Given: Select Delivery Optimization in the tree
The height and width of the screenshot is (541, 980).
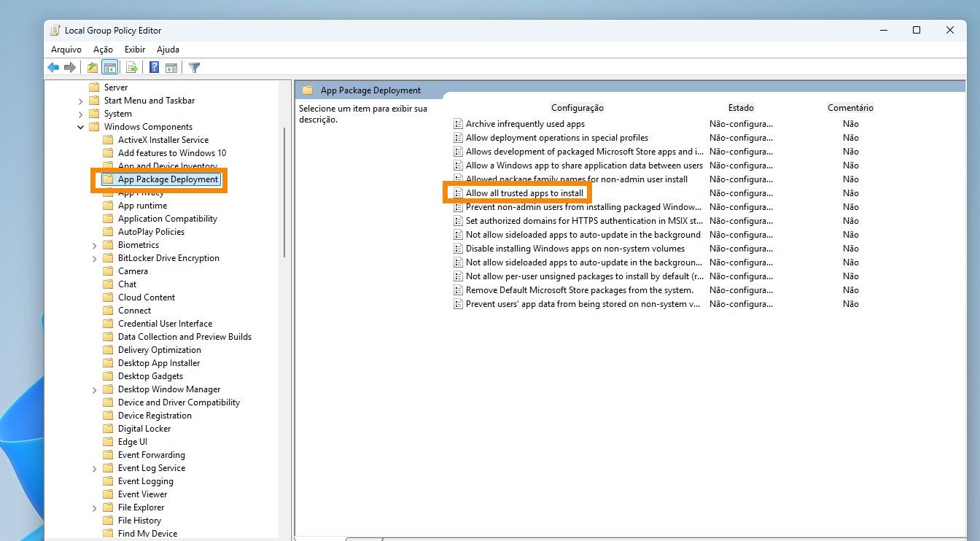Looking at the screenshot, I should [x=160, y=350].
